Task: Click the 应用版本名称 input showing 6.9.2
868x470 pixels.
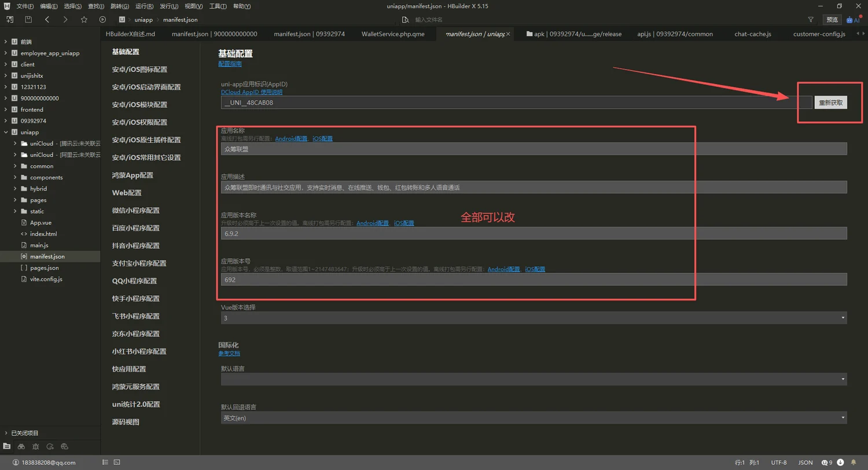Action: 534,233
